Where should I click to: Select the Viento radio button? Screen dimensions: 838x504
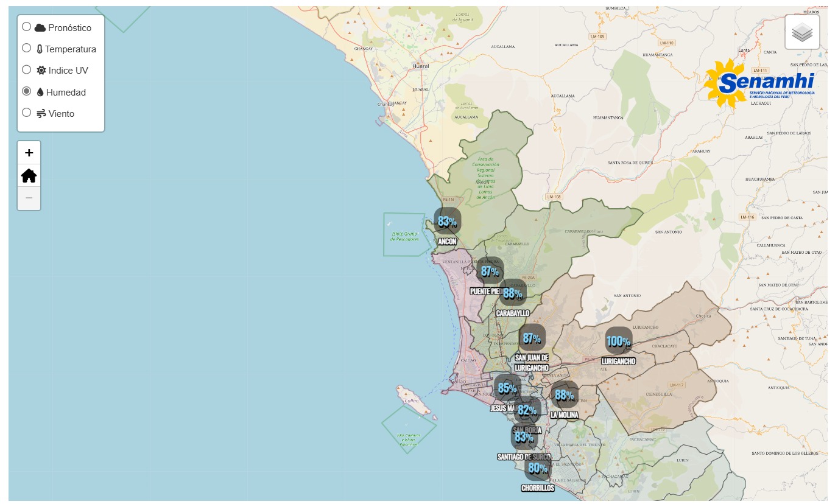[x=26, y=113]
